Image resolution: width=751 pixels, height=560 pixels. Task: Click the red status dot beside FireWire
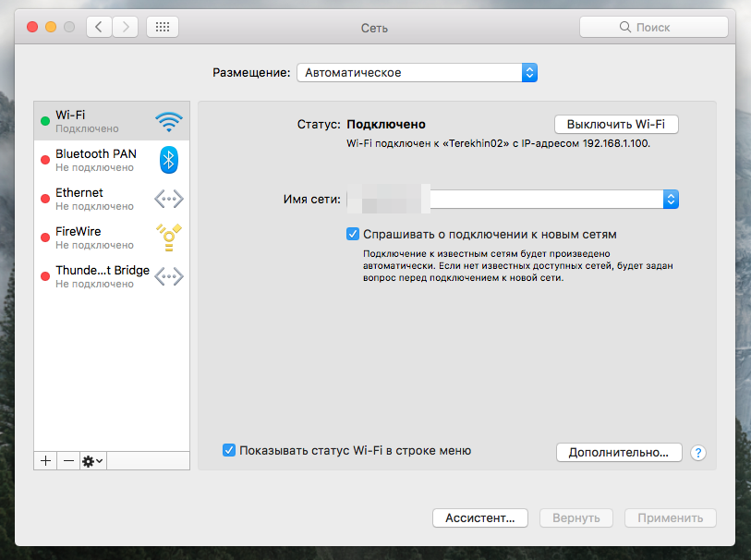45,237
